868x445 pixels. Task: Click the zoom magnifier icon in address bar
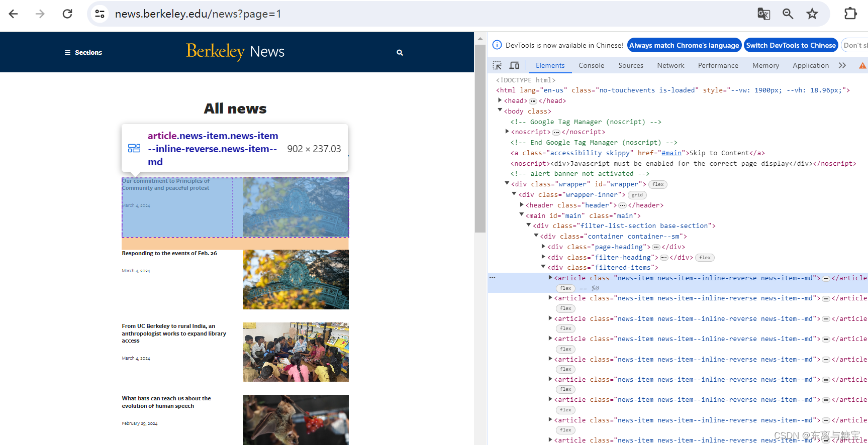click(788, 14)
